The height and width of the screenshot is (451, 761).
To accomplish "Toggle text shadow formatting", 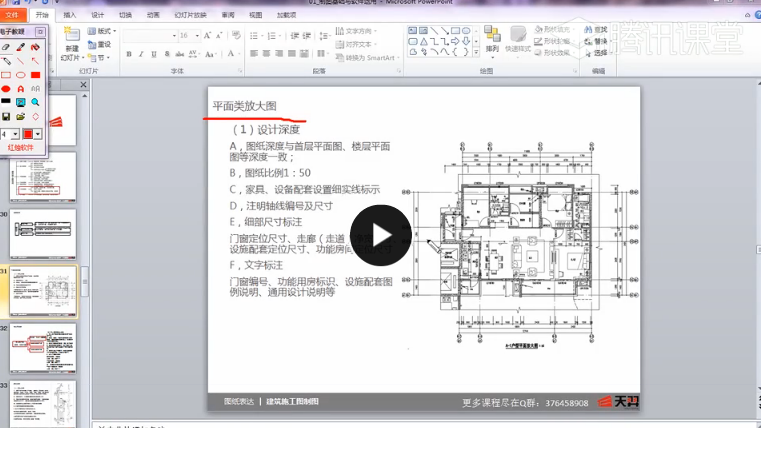I will tap(167, 54).
